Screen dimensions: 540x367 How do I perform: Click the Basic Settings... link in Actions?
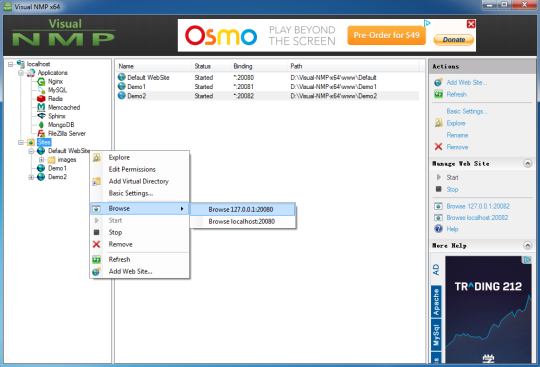(467, 111)
